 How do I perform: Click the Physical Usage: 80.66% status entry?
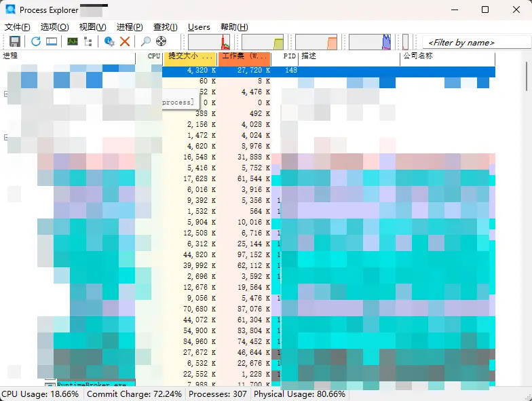(299, 394)
